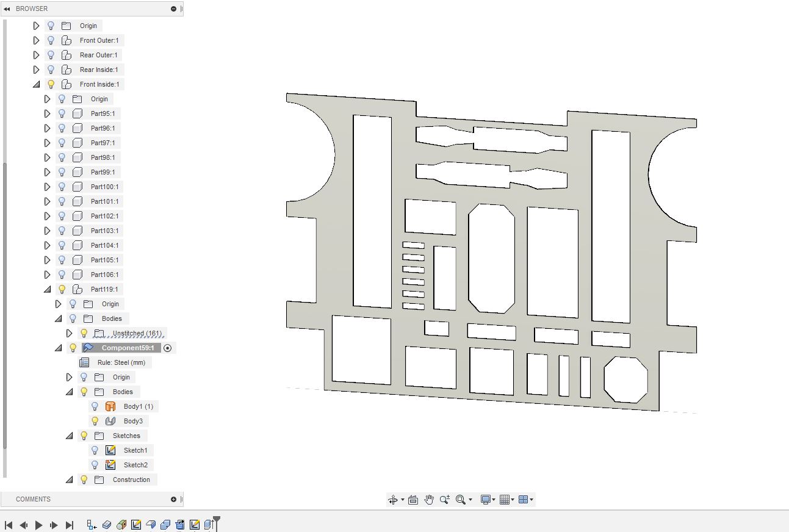This screenshot has height=532, width=789.
Task: Activate the Orbit tool
Action: 393,499
